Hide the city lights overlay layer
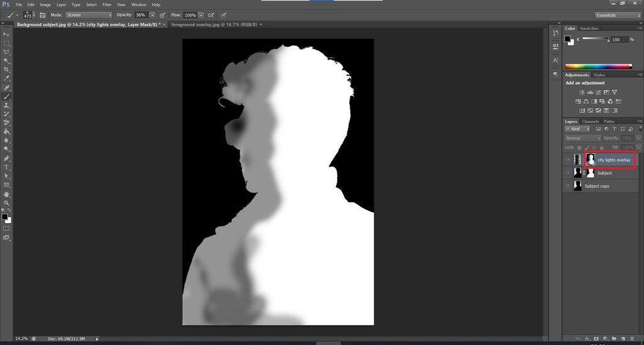Image resolution: width=644 pixels, height=345 pixels. (568, 160)
